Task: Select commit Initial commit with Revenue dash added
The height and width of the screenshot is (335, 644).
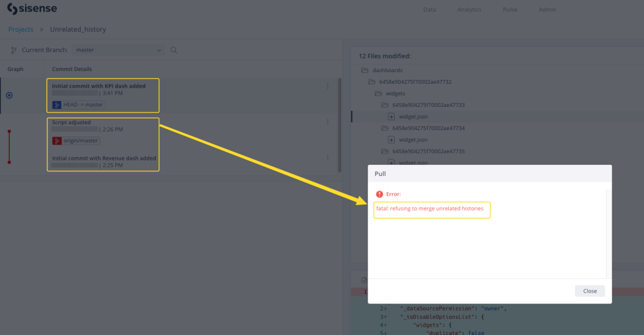Action: point(104,158)
